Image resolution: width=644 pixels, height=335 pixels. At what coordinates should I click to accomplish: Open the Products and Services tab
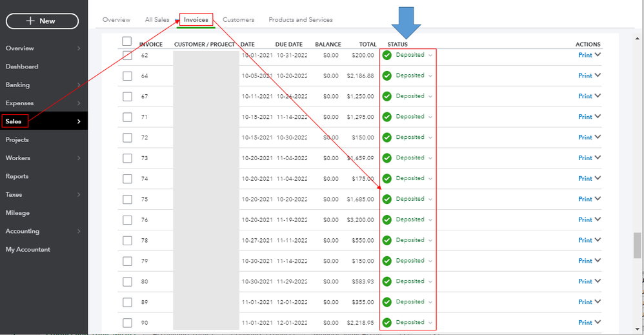301,20
